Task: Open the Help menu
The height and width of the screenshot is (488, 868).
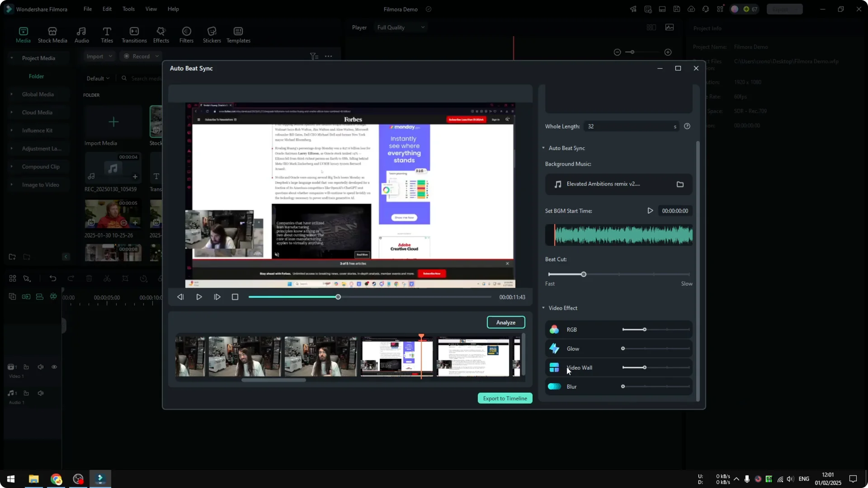Action: (x=173, y=9)
